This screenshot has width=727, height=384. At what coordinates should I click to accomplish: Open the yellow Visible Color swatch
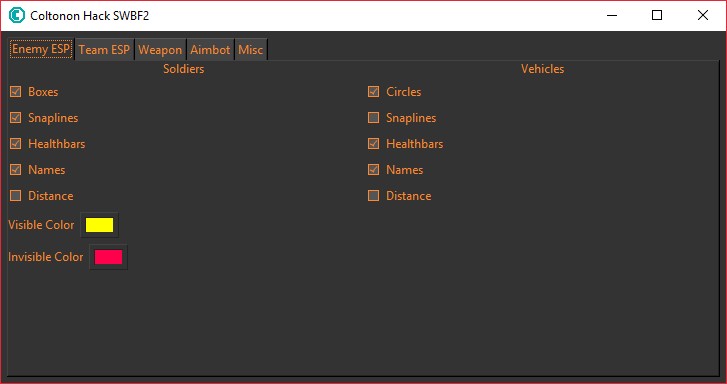click(x=100, y=225)
